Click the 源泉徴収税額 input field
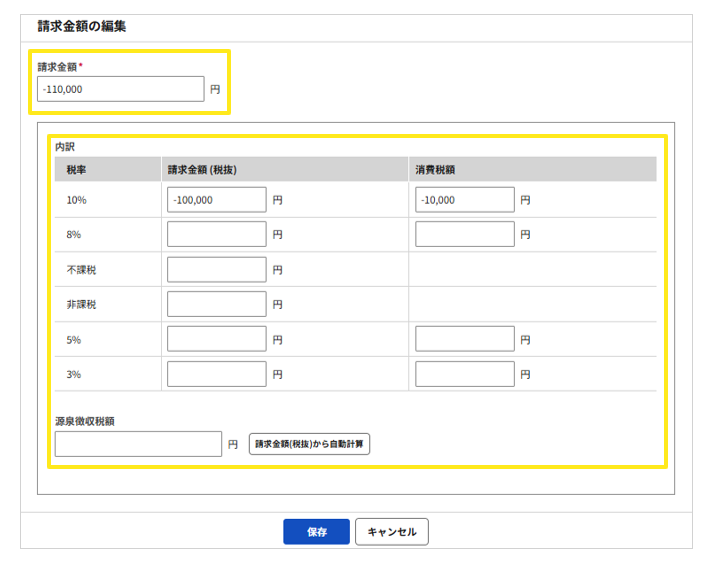 coord(138,444)
